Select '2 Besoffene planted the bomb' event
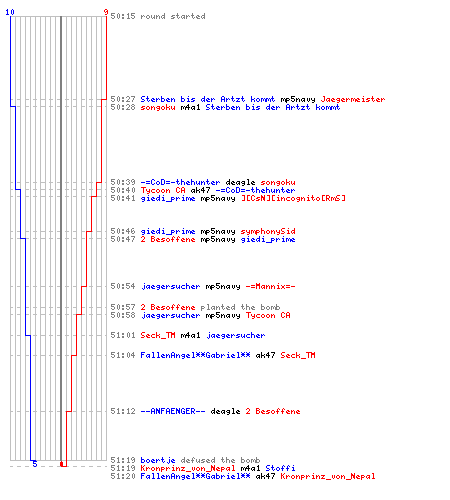The image size is (450, 500). tap(210, 307)
